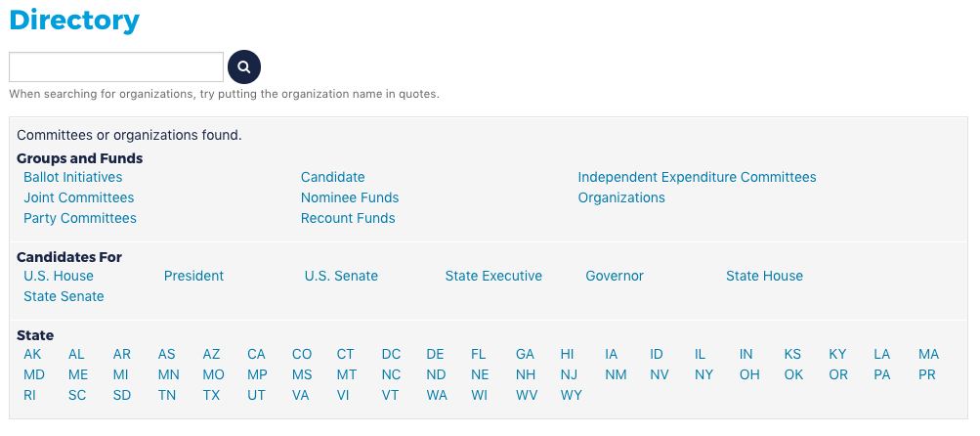This screenshot has width=980, height=436.
Task: Filter candidates for President
Action: coord(193,276)
